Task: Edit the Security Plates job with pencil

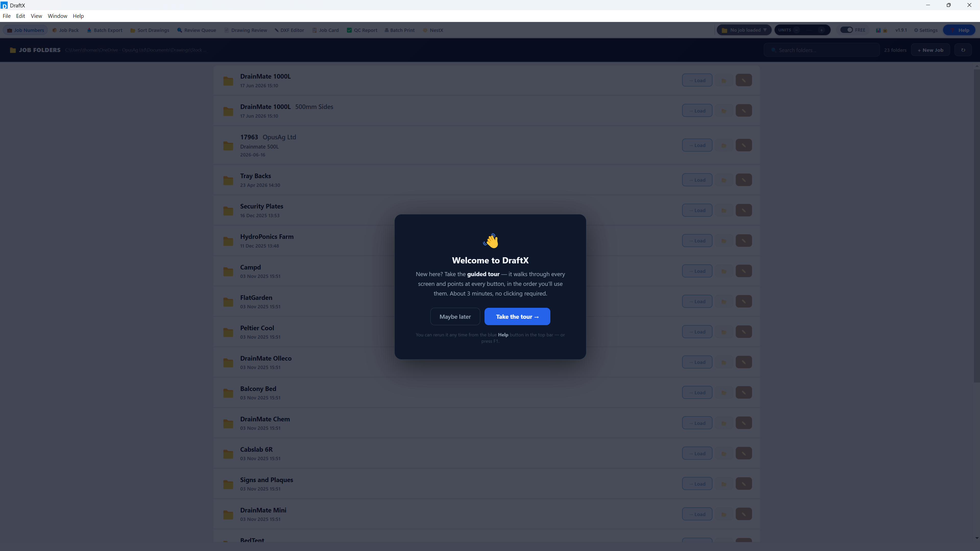Action: click(744, 210)
